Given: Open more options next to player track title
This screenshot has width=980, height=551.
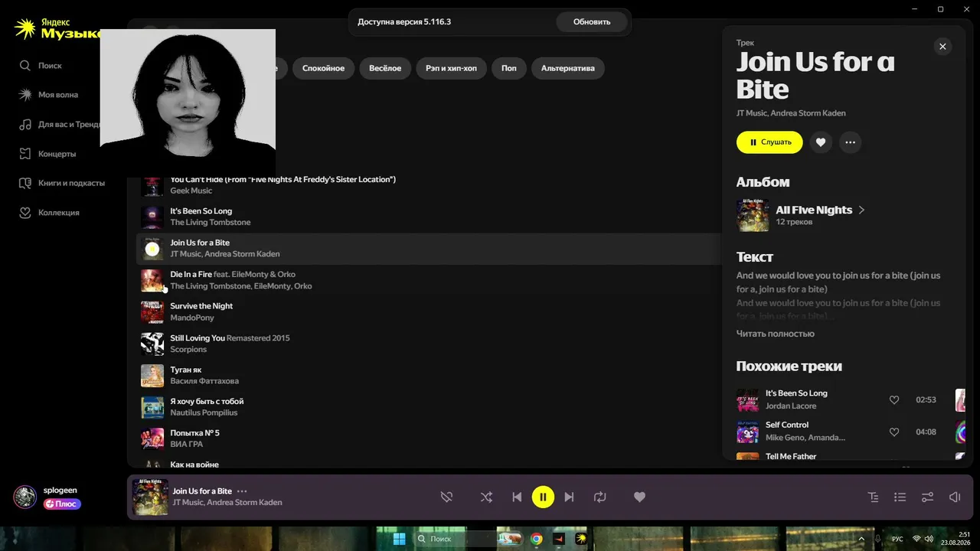Looking at the screenshot, I should tap(242, 491).
